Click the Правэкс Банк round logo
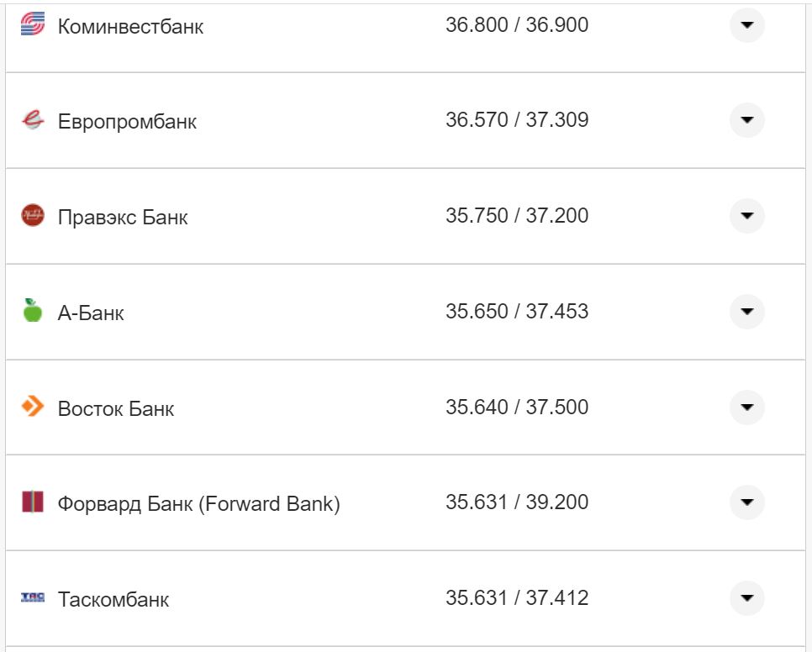 pyautogui.click(x=32, y=216)
